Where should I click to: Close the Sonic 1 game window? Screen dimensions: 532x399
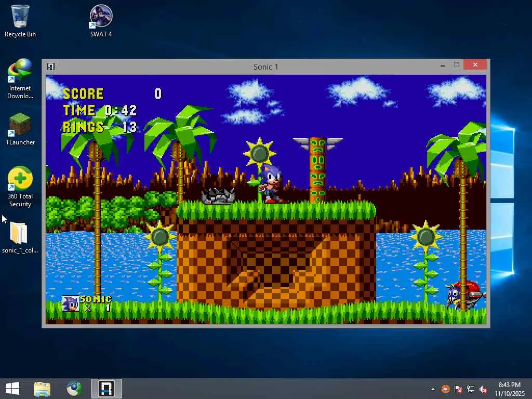[475, 65]
